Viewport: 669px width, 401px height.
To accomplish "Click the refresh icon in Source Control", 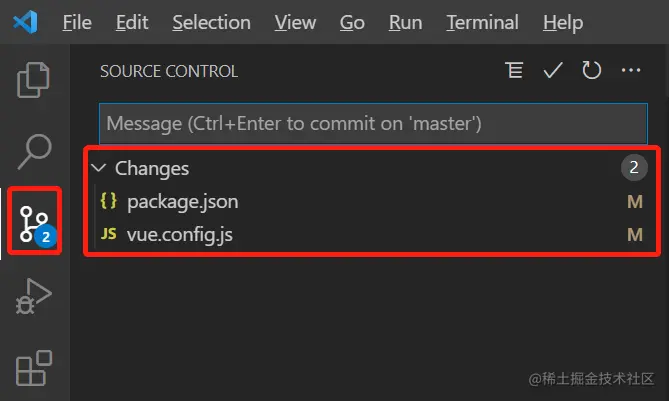I will tap(591, 70).
